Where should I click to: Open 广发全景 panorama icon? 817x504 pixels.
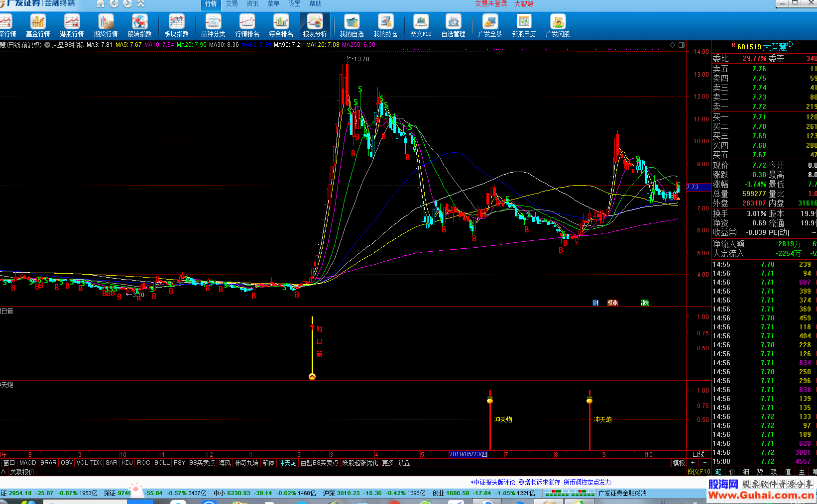[490, 25]
